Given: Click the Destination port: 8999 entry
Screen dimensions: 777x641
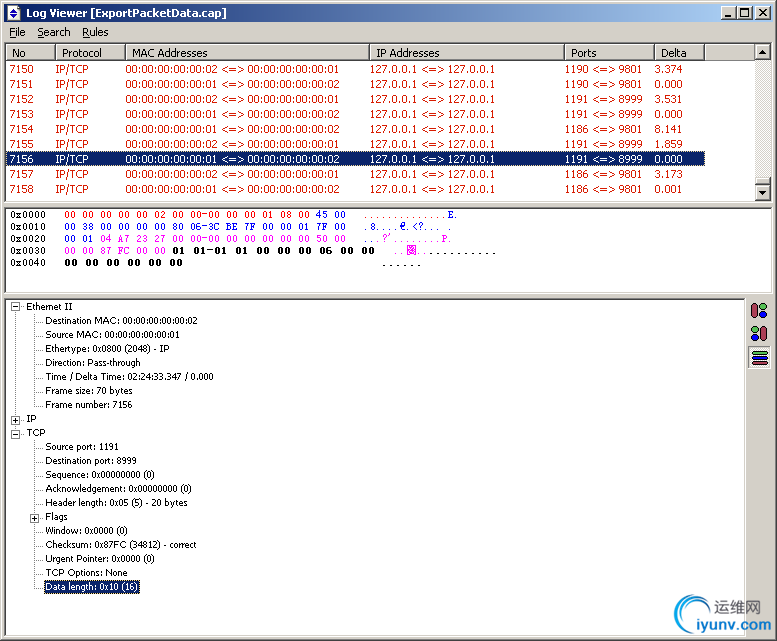Looking at the screenshot, I should pyautogui.click(x=91, y=461).
